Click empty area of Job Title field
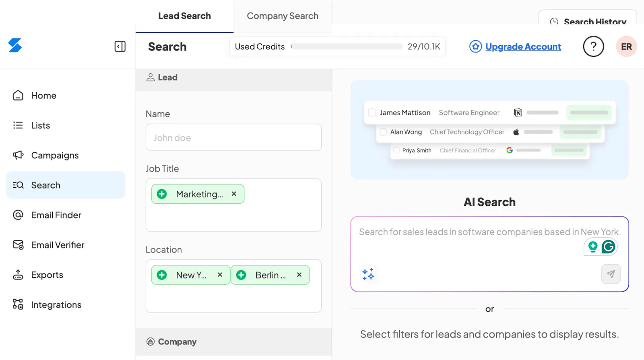The image size is (644, 360). tap(233, 217)
